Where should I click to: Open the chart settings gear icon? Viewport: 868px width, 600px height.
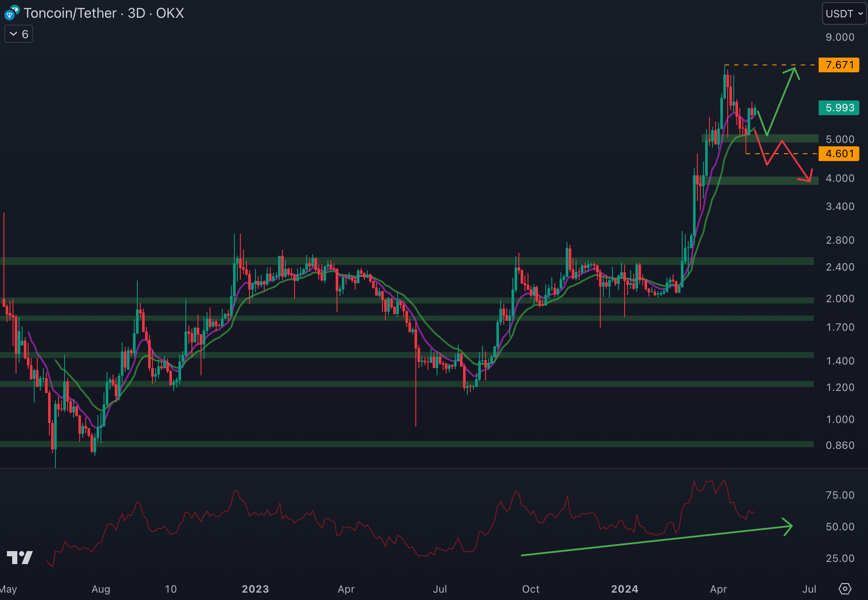pos(845,589)
